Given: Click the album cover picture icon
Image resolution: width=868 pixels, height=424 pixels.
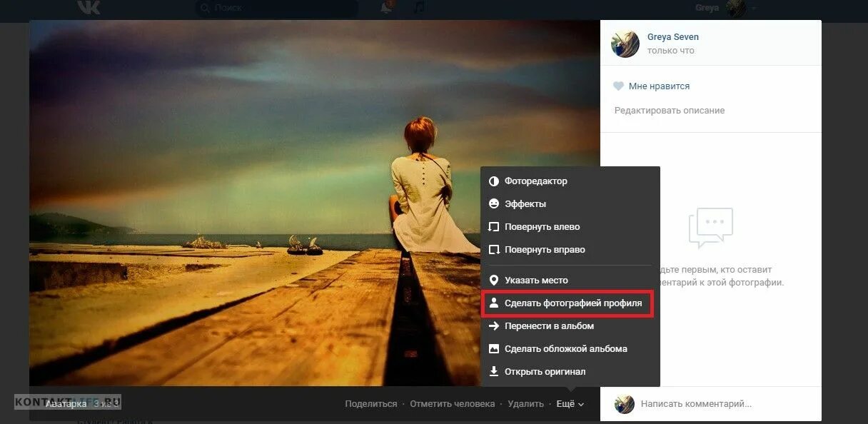Looking at the screenshot, I should point(493,349).
